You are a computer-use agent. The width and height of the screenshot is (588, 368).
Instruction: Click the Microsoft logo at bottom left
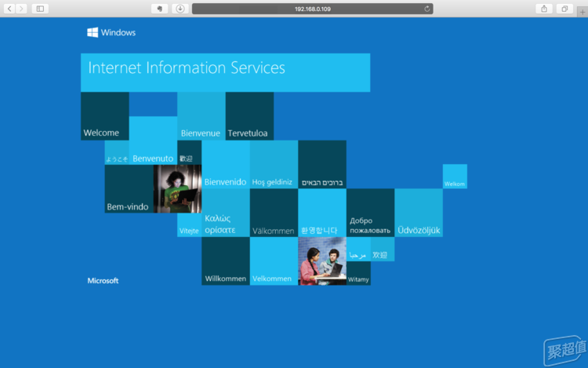click(103, 280)
